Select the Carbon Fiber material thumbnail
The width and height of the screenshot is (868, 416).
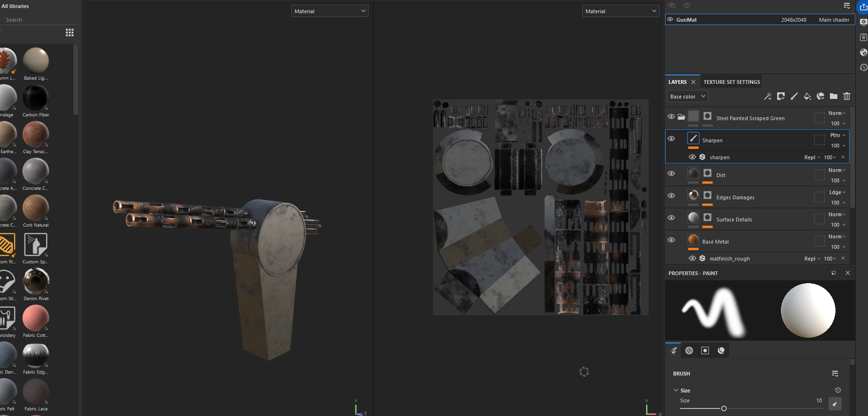pos(36,98)
